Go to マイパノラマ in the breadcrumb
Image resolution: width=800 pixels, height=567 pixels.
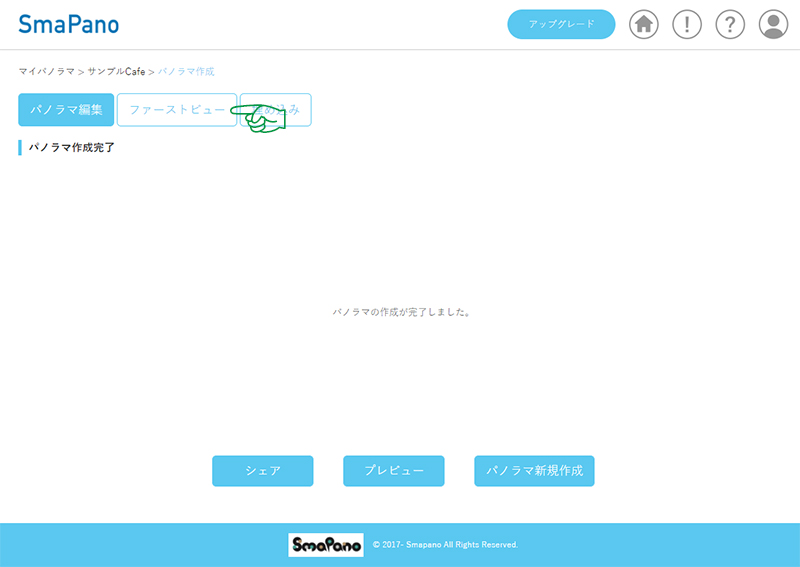46,72
